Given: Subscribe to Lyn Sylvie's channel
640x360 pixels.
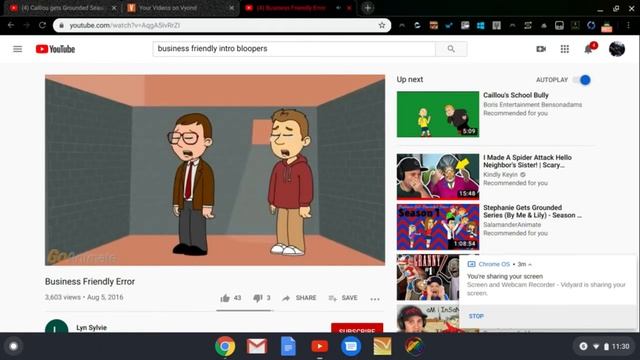Looking at the screenshot, I should tap(357, 328).
